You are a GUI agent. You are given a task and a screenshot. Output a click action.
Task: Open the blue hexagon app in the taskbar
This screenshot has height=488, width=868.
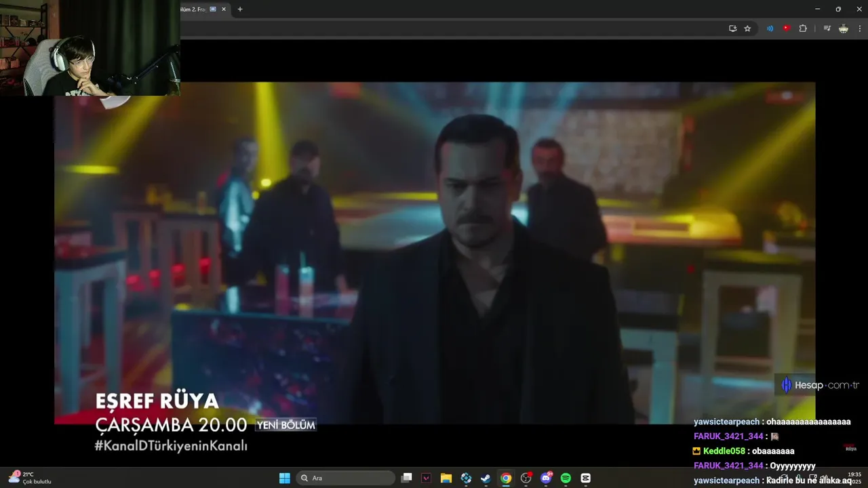(x=466, y=478)
